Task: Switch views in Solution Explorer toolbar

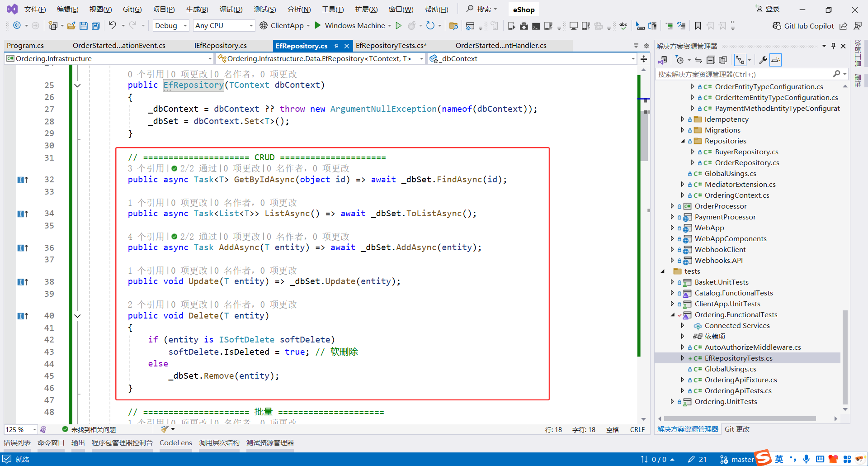Action: (x=663, y=60)
